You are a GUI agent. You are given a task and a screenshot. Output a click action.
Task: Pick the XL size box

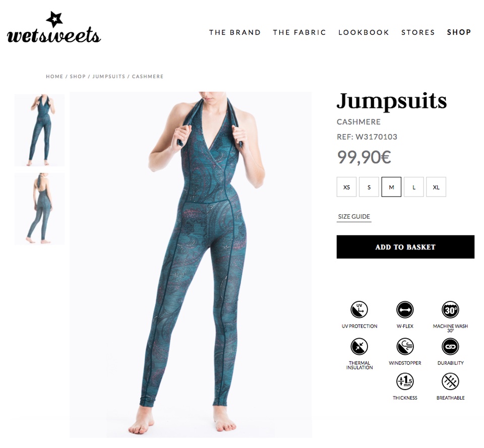coord(436,187)
